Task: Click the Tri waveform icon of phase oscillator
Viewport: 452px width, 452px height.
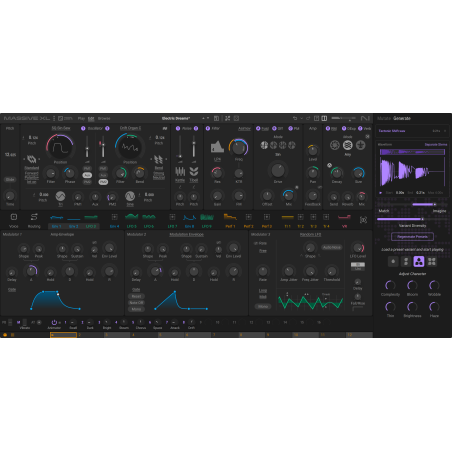Action: tap(60, 196)
